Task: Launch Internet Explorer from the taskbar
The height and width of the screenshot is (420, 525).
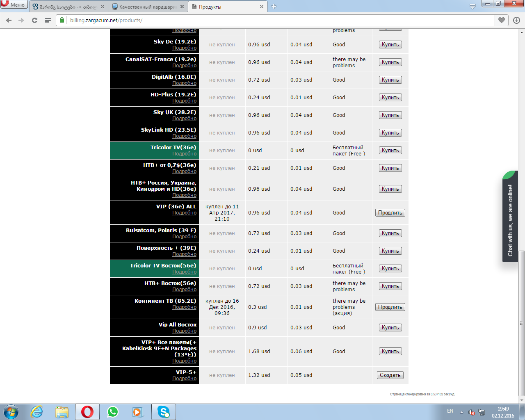Action: tap(37, 412)
